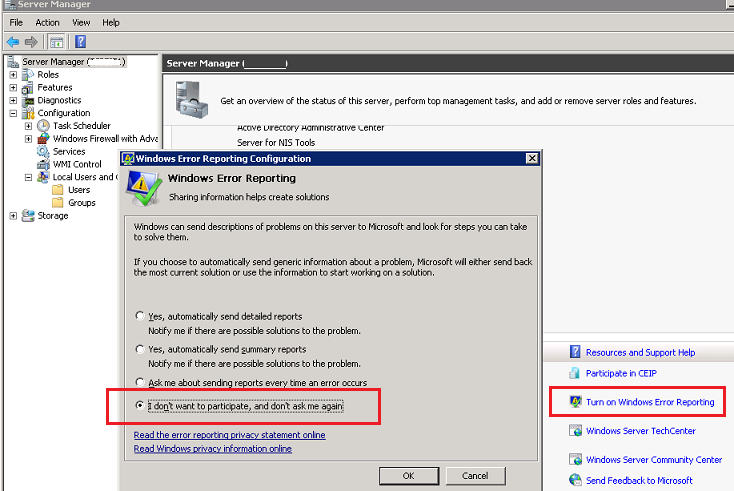Confirm the dialog with OK
This screenshot has width=734, height=491.
(409, 476)
